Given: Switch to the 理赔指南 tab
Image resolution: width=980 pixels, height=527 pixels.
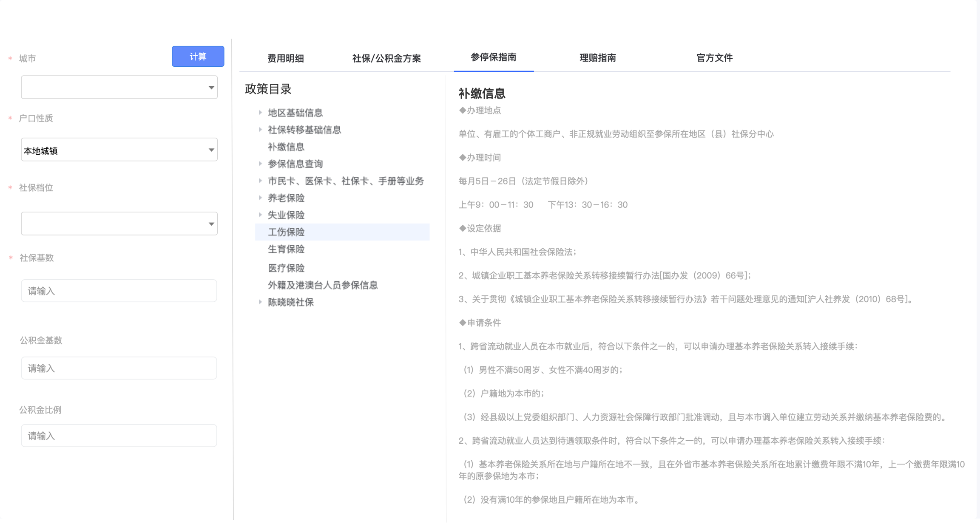Looking at the screenshot, I should [x=597, y=58].
